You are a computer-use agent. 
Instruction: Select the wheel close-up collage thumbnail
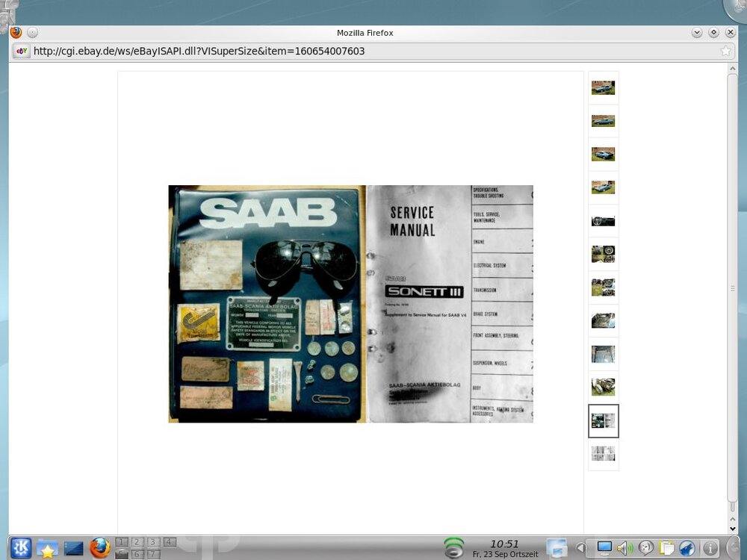[x=603, y=254]
